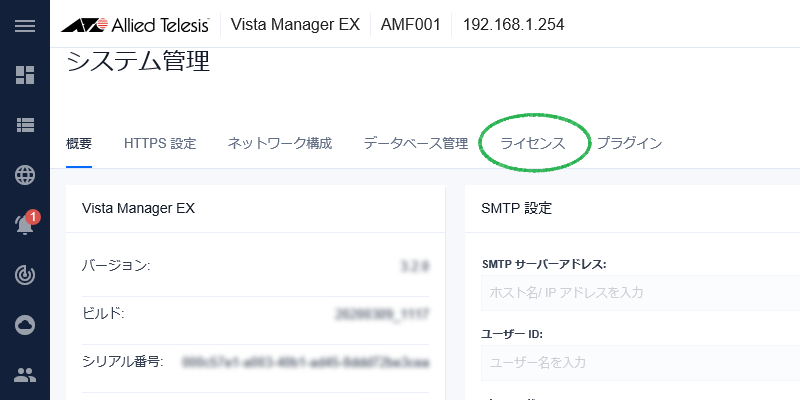Focus the ユーザー ID input field
This screenshot has height=400, width=800.
[640, 363]
